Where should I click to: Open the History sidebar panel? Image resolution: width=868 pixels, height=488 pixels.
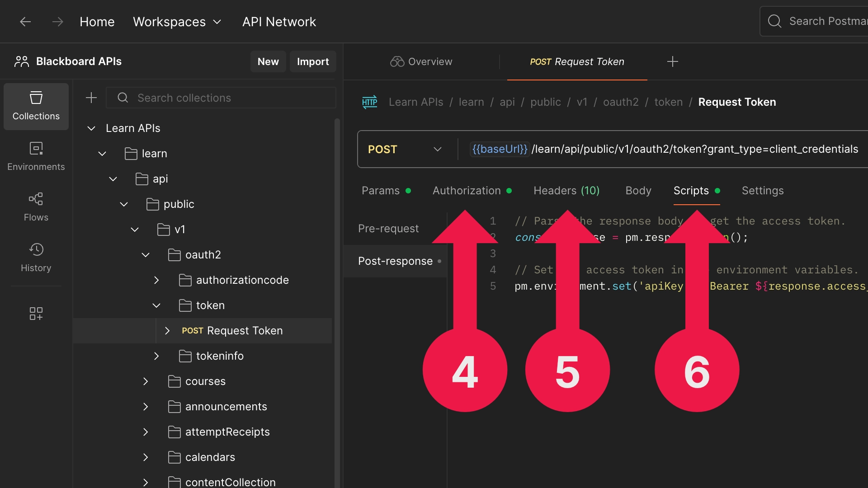pyautogui.click(x=36, y=258)
